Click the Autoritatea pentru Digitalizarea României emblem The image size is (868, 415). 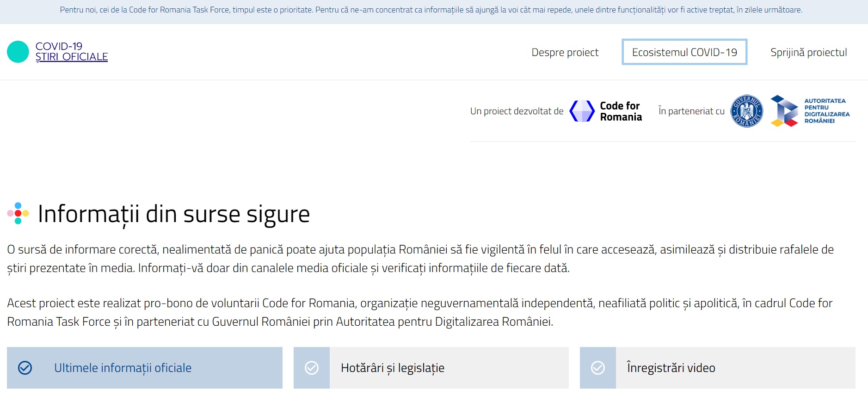tap(784, 111)
